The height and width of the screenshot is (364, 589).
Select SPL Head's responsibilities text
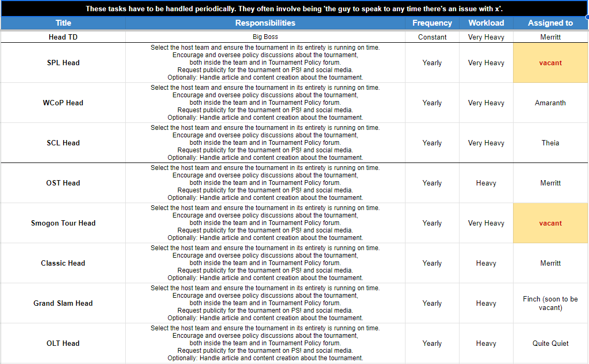pyautogui.click(x=265, y=63)
